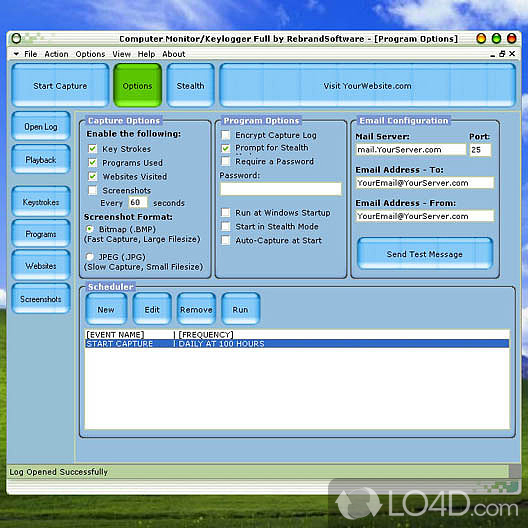The image size is (528, 528).
Task: Click the scheduler Edit button
Action: 152,309
